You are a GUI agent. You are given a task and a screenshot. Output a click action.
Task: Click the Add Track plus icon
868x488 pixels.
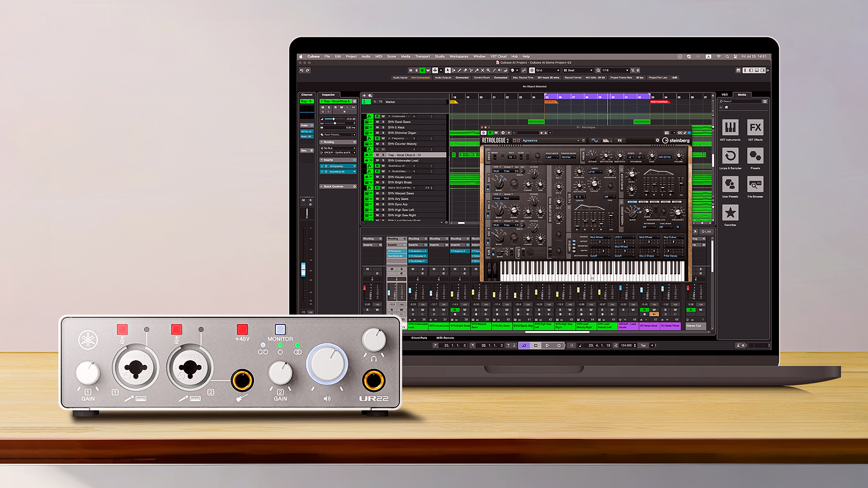click(x=364, y=95)
